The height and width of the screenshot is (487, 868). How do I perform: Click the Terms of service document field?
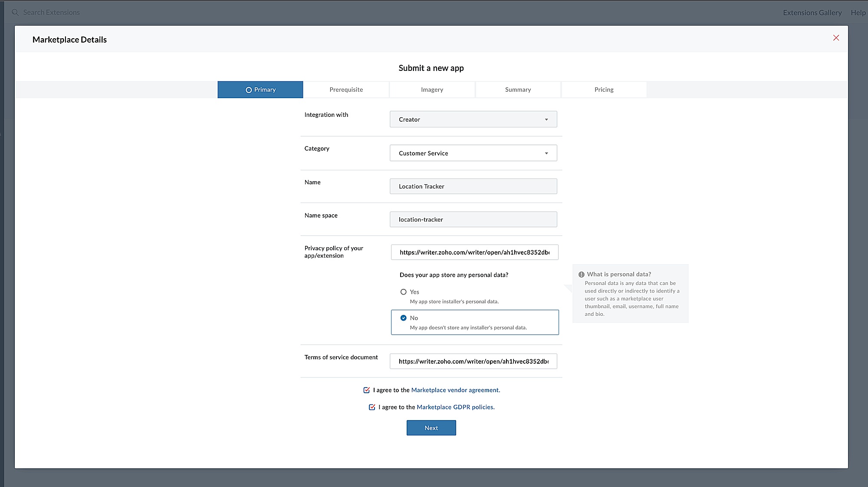pyautogui.click(x=473, y=361)
